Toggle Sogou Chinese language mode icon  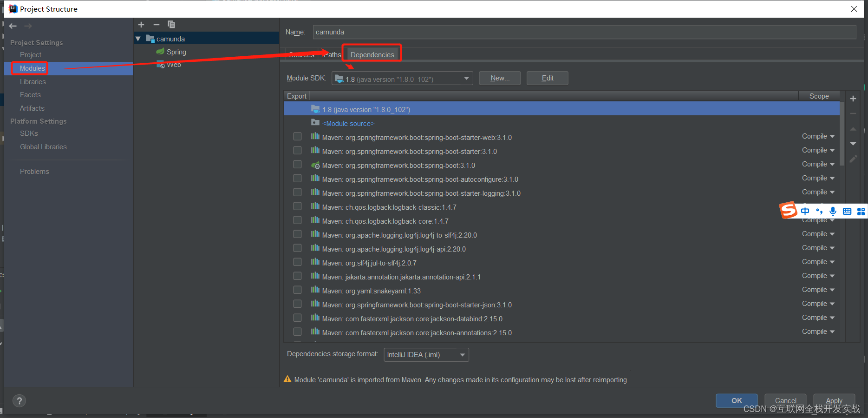pyautogui.click(x=805, y=211)
